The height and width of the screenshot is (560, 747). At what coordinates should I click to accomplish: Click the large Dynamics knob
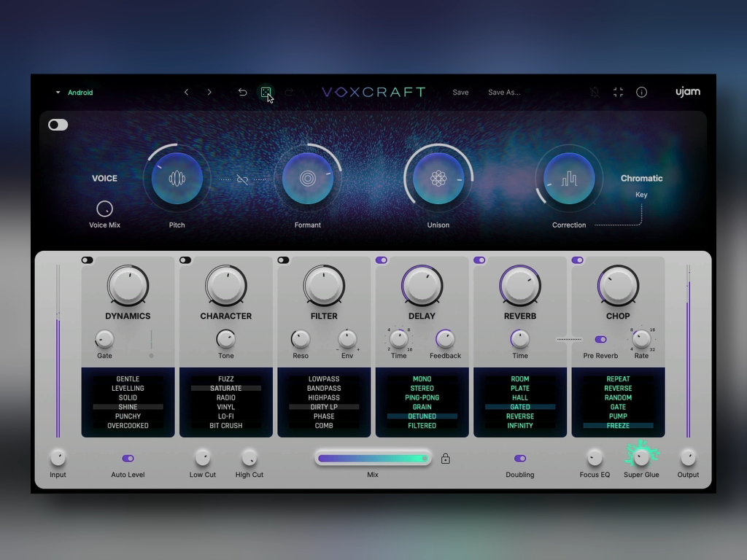point(128,286)
